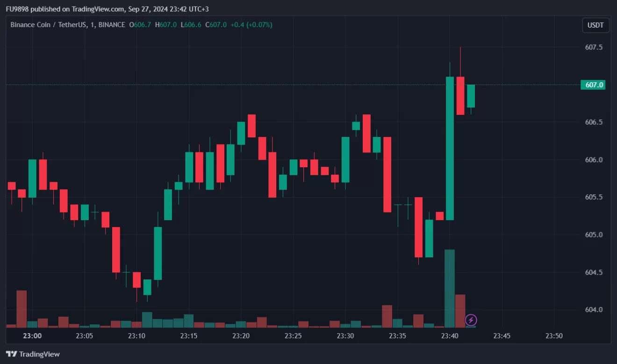Click the 604.0 price scale label
This screenshot has width=617, height=364.
(594, 310)
